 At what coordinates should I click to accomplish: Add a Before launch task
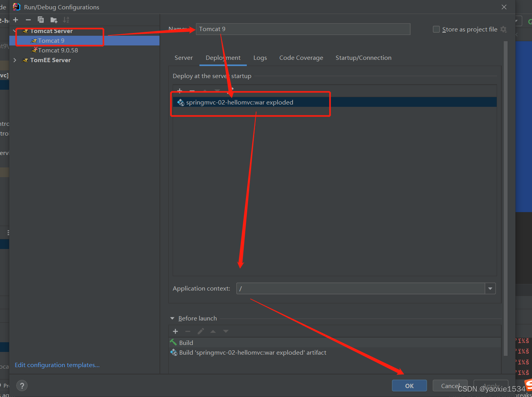point(175,331)
